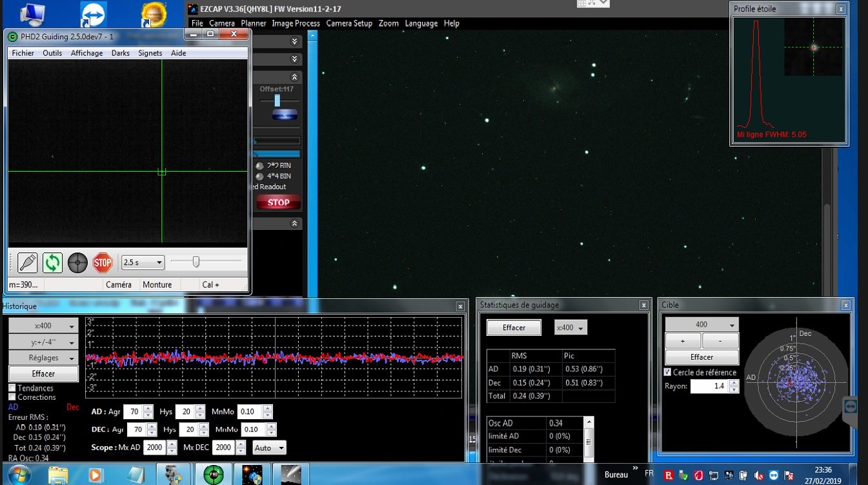Screen dimensions: 868x485
Task: Open PHD2 from the Windows taskbar
Action: [213, 475]
